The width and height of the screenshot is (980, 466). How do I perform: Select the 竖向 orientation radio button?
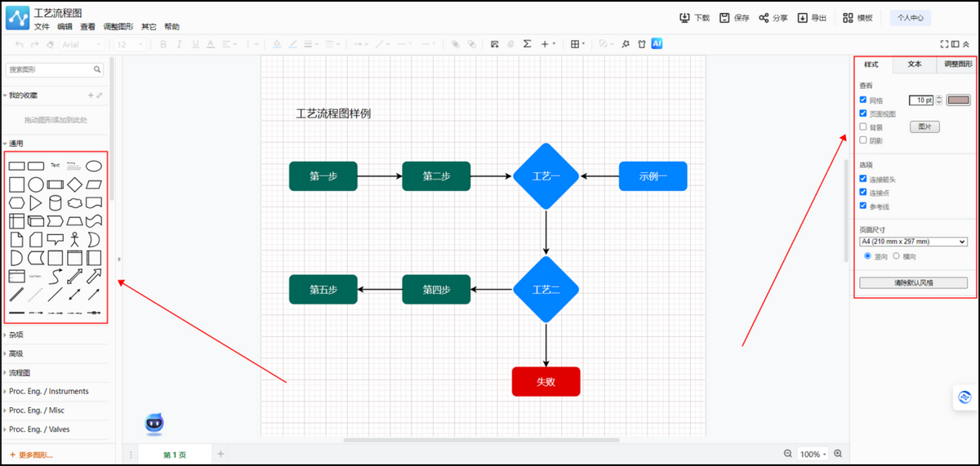[867, 255]
